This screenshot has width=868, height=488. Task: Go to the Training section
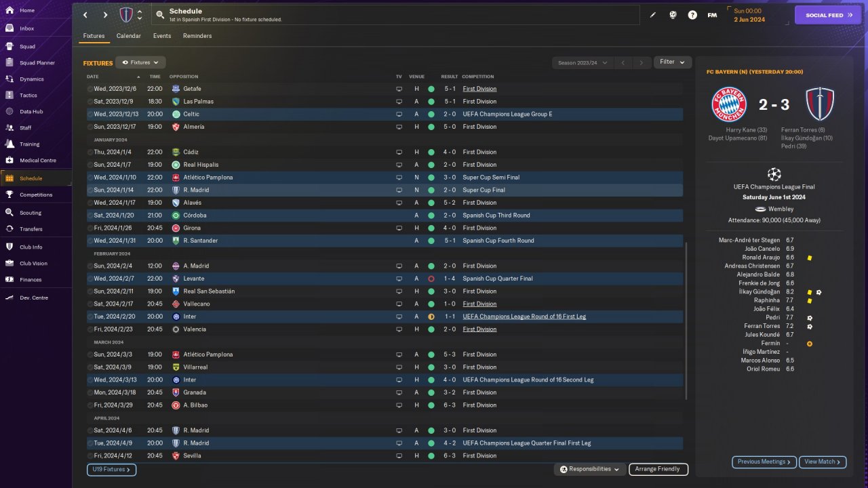click(x=29, y=144)
